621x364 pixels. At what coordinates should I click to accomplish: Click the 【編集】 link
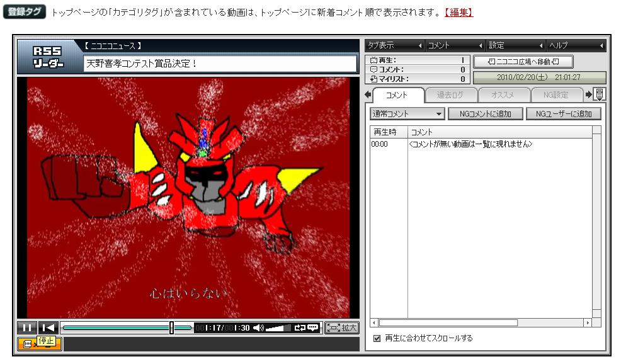pyautogui.click(x=459, y=12)
